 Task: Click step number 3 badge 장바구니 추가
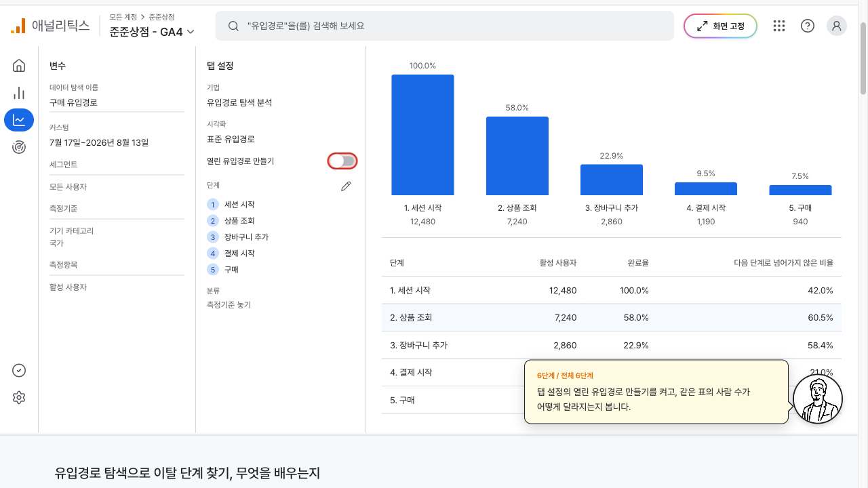pyautogui.click(x=213, y=237)
